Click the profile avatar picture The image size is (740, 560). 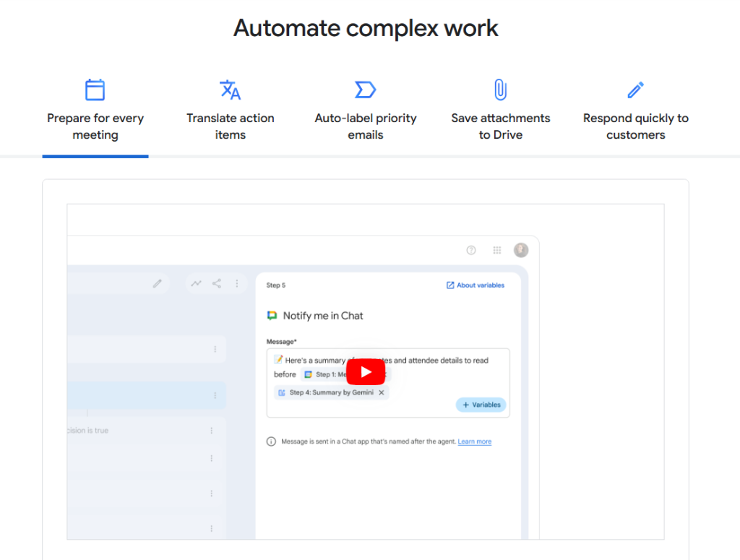pyautogui.click(x=521, y=250)
